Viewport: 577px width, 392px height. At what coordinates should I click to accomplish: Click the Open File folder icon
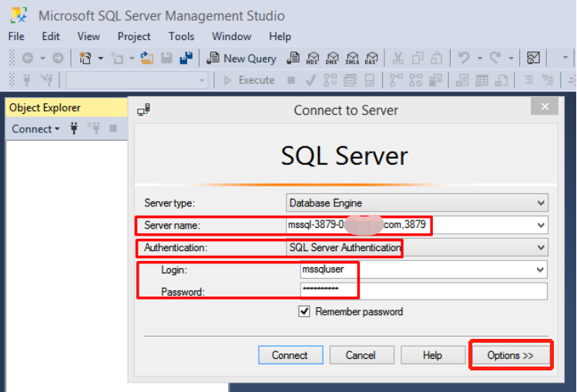click(x=146, y=59)
